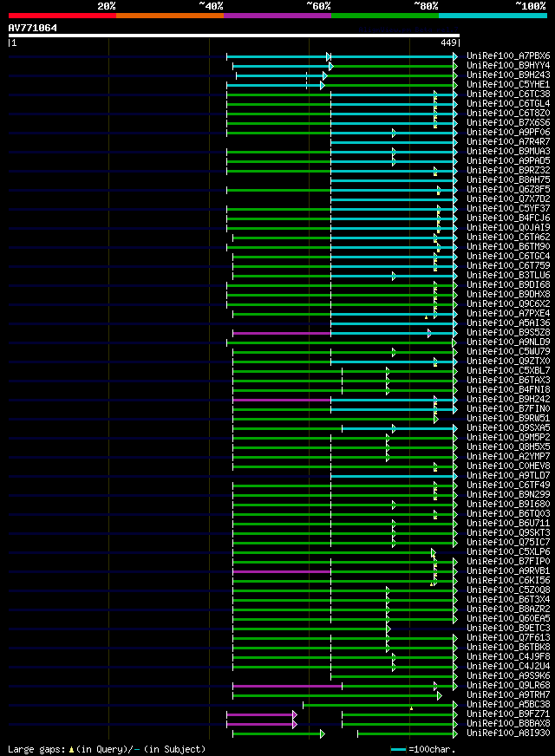
Task: Open hit UniRef100_B9DI68
Action: [x=508, y=285]
